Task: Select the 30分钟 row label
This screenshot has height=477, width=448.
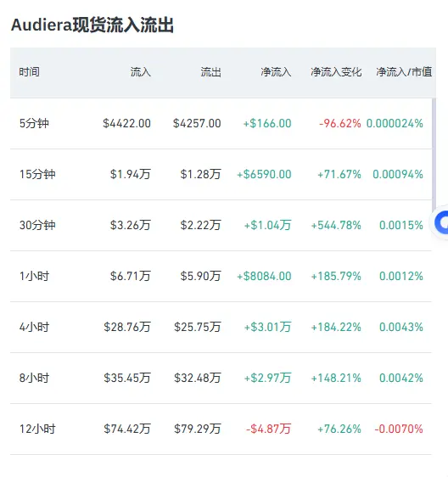Action: (37, 225)
